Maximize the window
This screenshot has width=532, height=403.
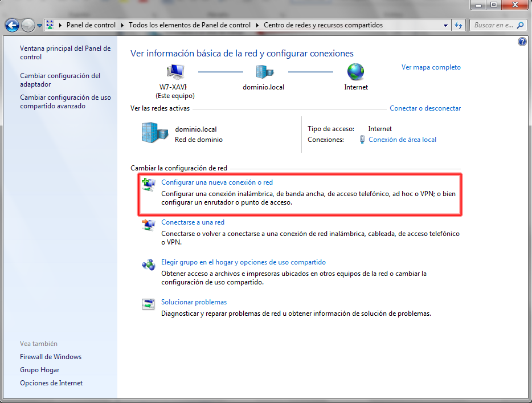tap(494, 5)
